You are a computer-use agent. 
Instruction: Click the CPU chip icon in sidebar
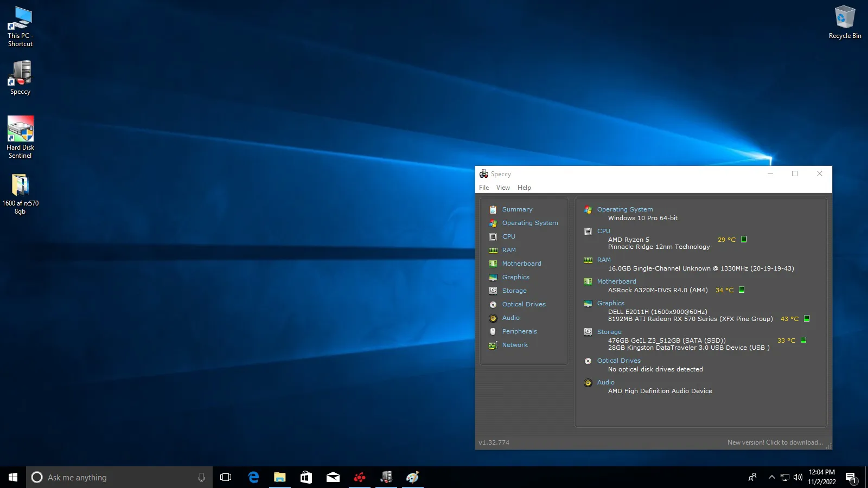(x=493, y=236)
